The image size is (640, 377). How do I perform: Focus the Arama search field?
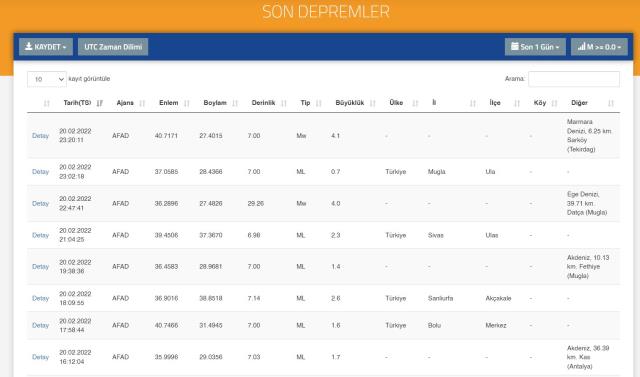pyautogui.click(x=574, y=79)
